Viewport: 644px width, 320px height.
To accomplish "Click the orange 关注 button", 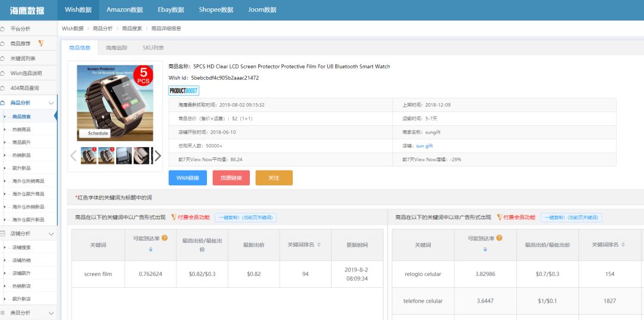I will (x=274, y=178).
